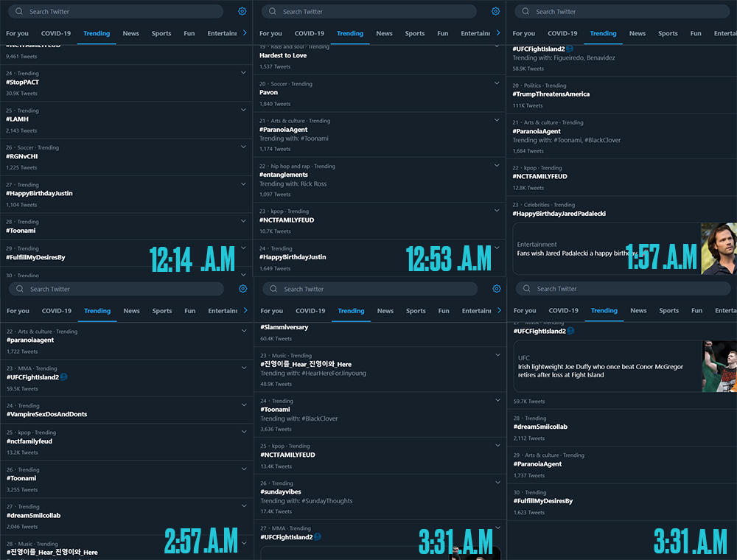Open the chevron menu on the #RGNvCHI trend

pyautogui.click(x=243, y=147)
